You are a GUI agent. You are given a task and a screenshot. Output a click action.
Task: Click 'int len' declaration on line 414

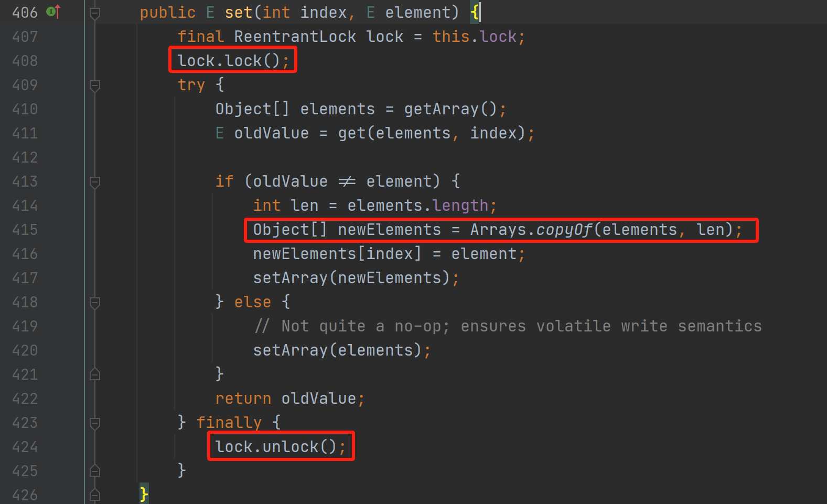click(x=285, y=206)
